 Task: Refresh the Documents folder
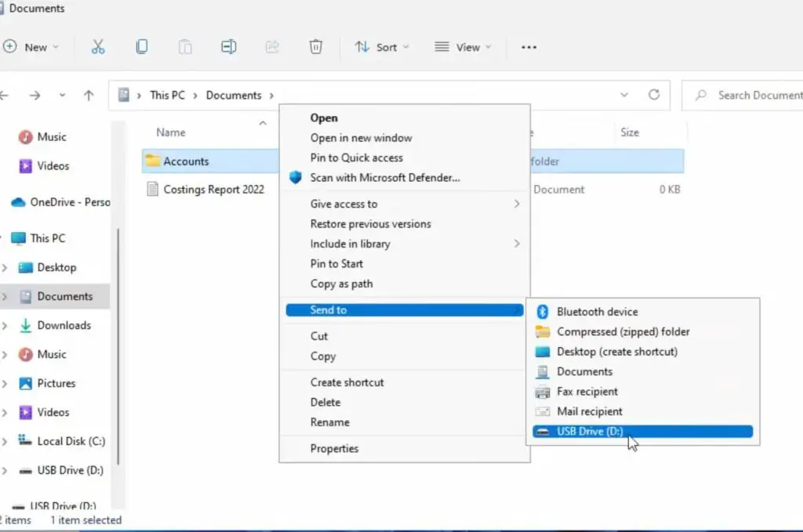655,94
